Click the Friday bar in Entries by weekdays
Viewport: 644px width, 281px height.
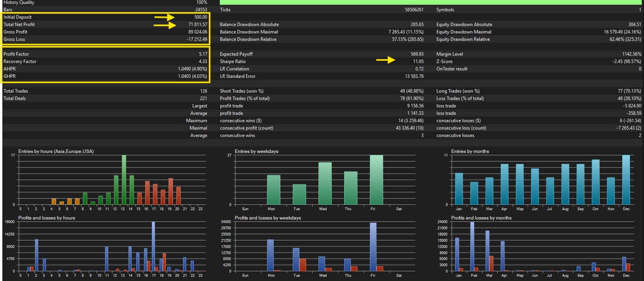(x=376, y=179)
